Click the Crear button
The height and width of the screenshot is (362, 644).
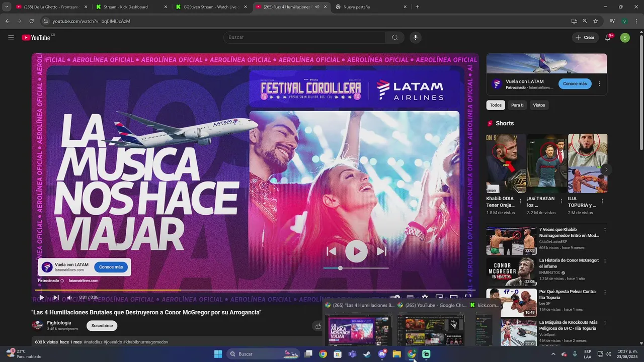tap(585, 37)
